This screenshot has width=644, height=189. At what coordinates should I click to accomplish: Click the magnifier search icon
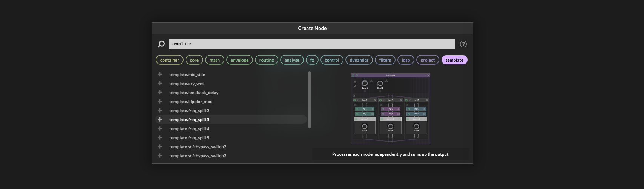pos(161,44)
